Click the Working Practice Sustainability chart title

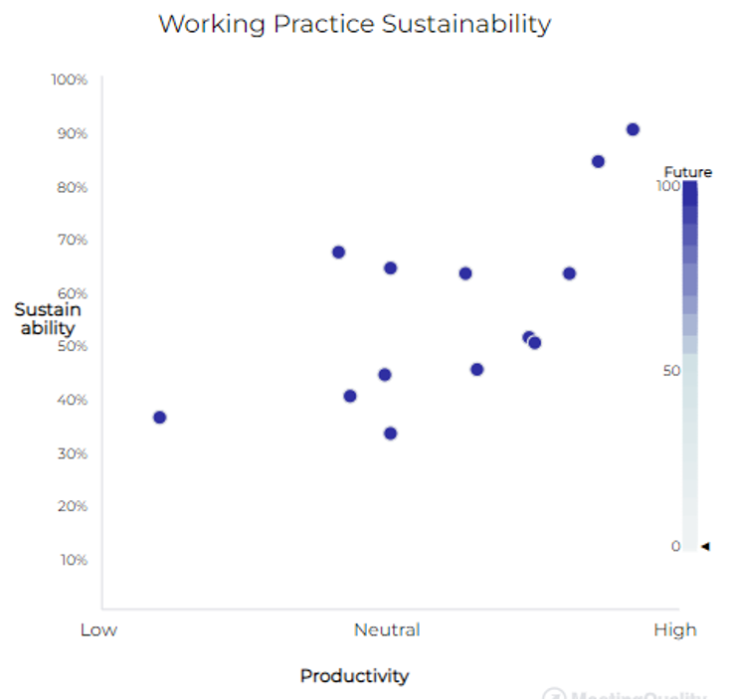tap(354, 24)
